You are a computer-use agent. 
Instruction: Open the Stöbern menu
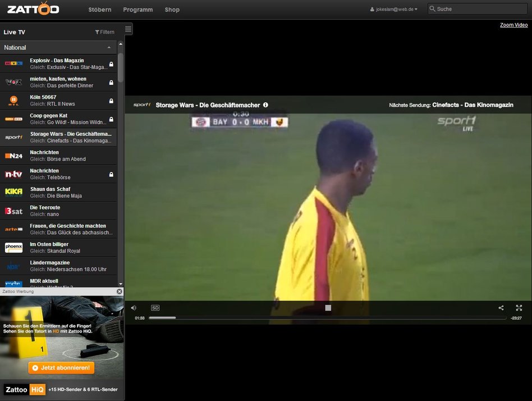100,10
